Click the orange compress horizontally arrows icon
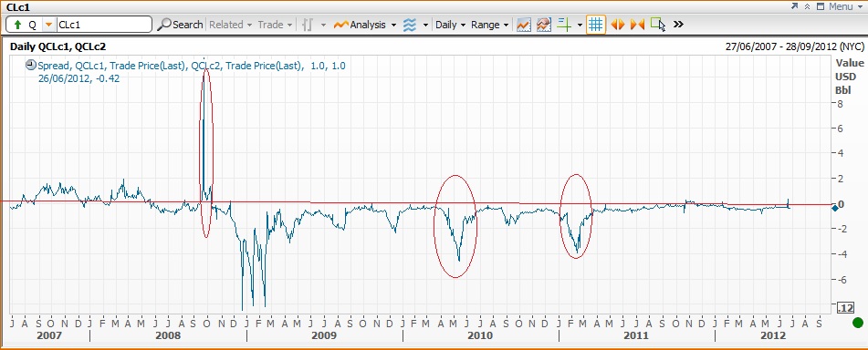The image size is (868, 350). [637, 25]
